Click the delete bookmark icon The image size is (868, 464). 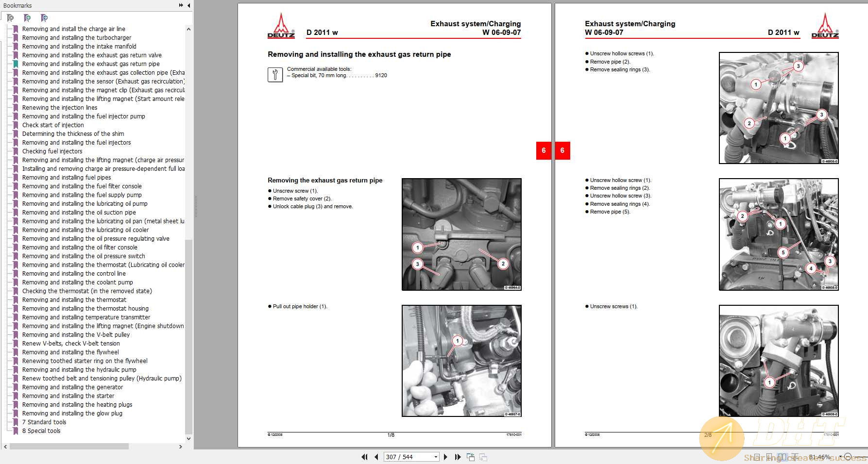coord(11,18)
